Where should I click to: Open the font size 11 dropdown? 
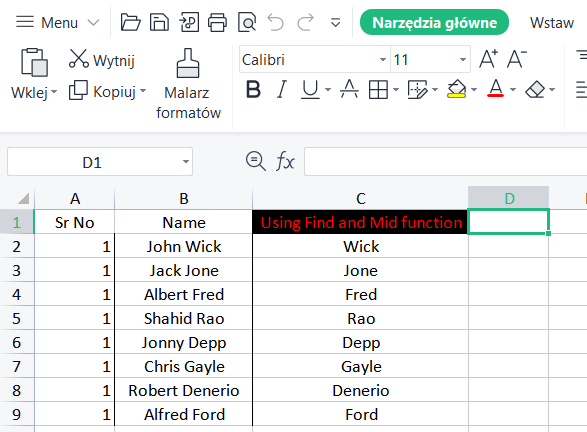(463, 60)
